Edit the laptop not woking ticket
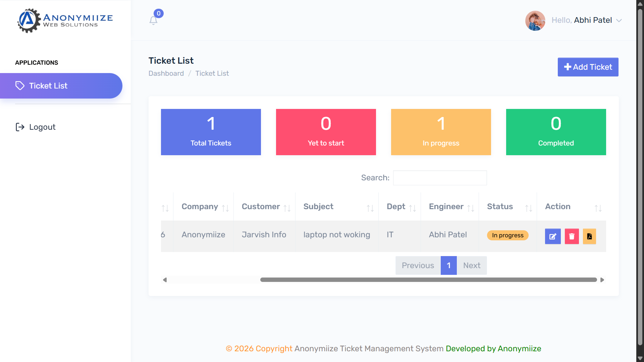This screenshot has width=644, height=362. tap(553, 236)
